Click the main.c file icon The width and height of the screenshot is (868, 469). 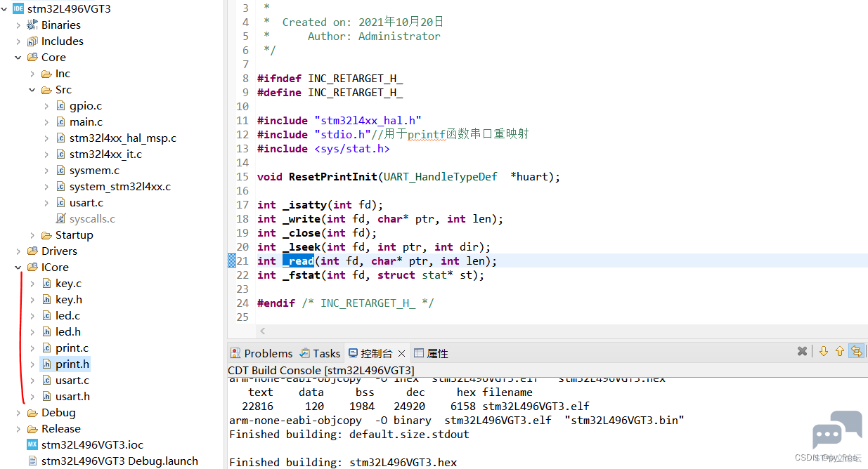coord(61,122)
